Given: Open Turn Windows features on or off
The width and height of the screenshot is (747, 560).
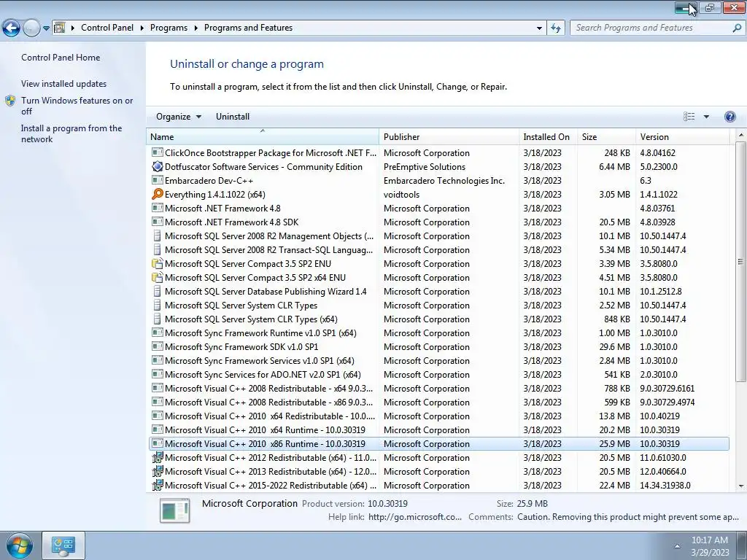Looking at the screenshot, I should pos(77,106).
